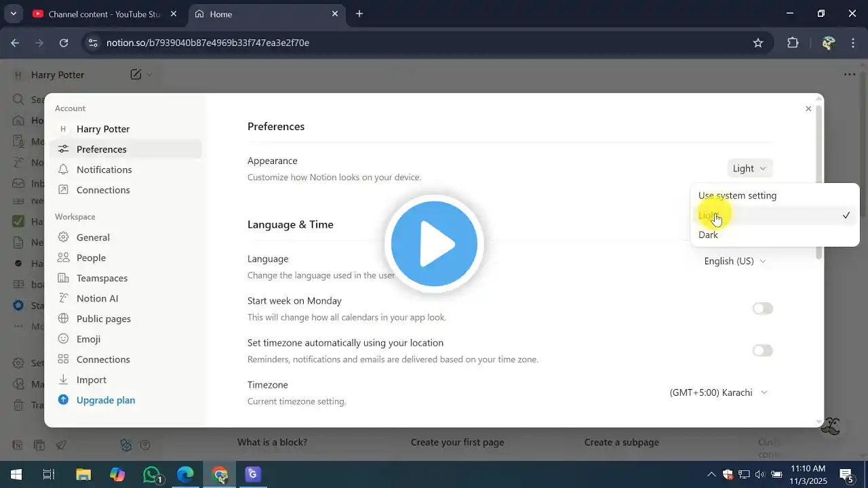Switch to the Home browser tab
Viewport: 868px width, 488px height.
tap(266, 14)
